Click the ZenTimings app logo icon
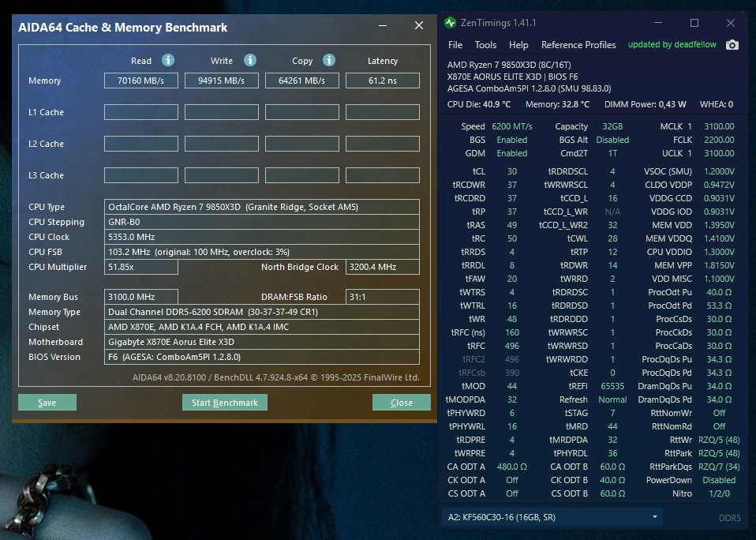This screenshot has height=540, width=756. (451, 23)
